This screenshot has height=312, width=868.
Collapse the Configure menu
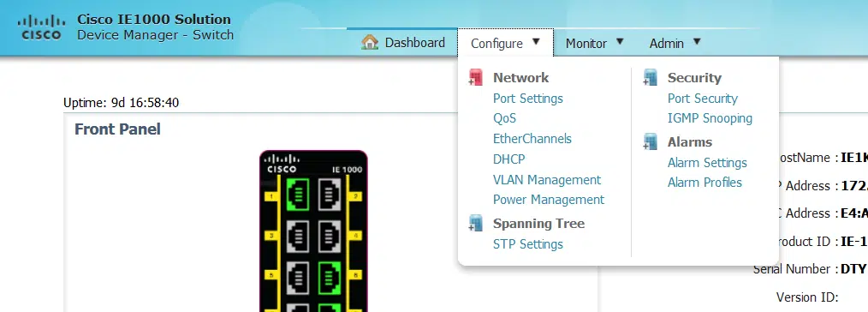[505, 43]
